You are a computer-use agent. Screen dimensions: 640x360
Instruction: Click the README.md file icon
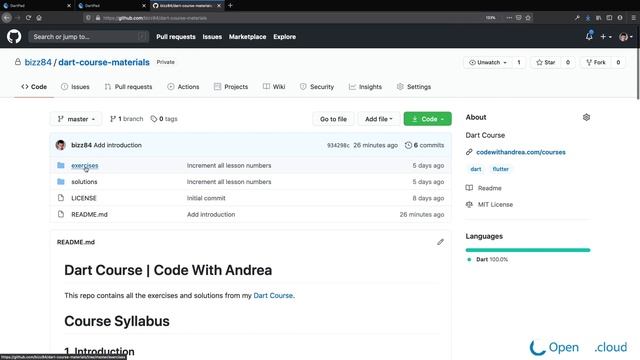pos(61,214)
